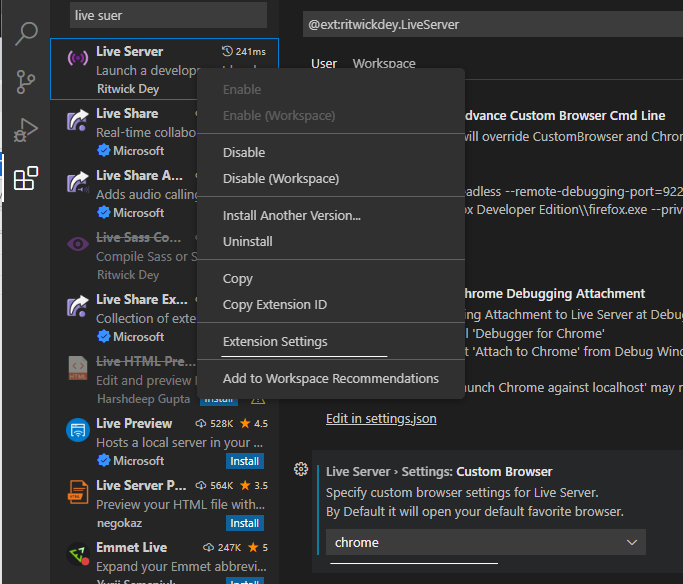Screen dimensions: 683x584
Task: Click the Live Server extension icon
Action: pos(78,57)
